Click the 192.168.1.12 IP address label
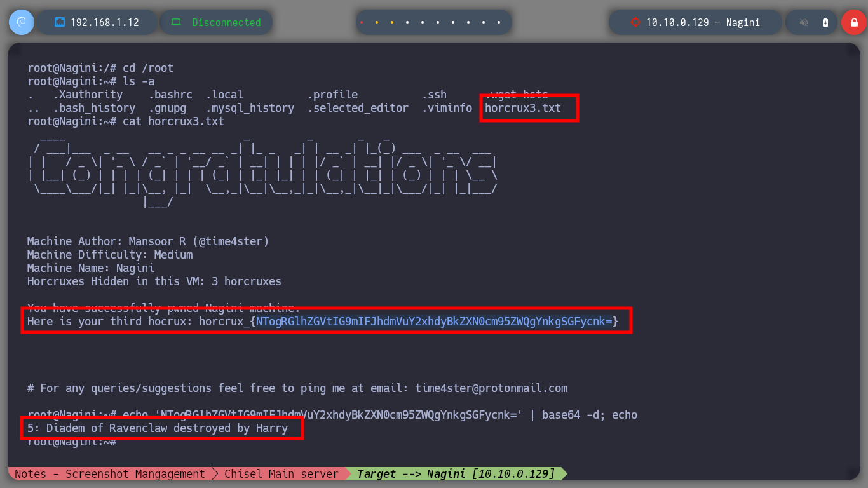The width and height of the screenshot is (868, 488). click(x=104, y=22)
